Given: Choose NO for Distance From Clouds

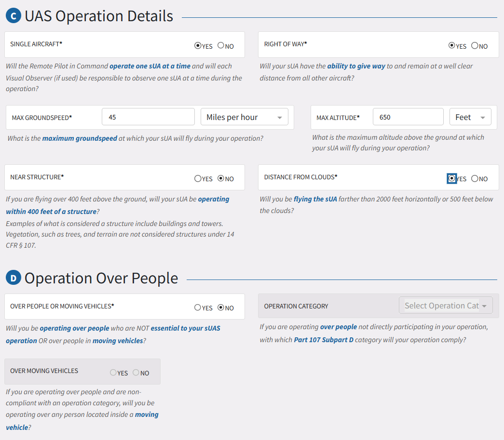Looking at the screenshot, I should pos(475,178).
